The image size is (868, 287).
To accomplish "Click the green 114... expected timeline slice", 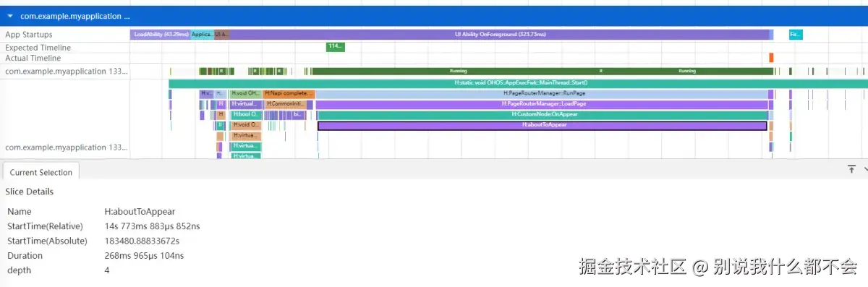I will pyautogui.click(x=335, y=46).
